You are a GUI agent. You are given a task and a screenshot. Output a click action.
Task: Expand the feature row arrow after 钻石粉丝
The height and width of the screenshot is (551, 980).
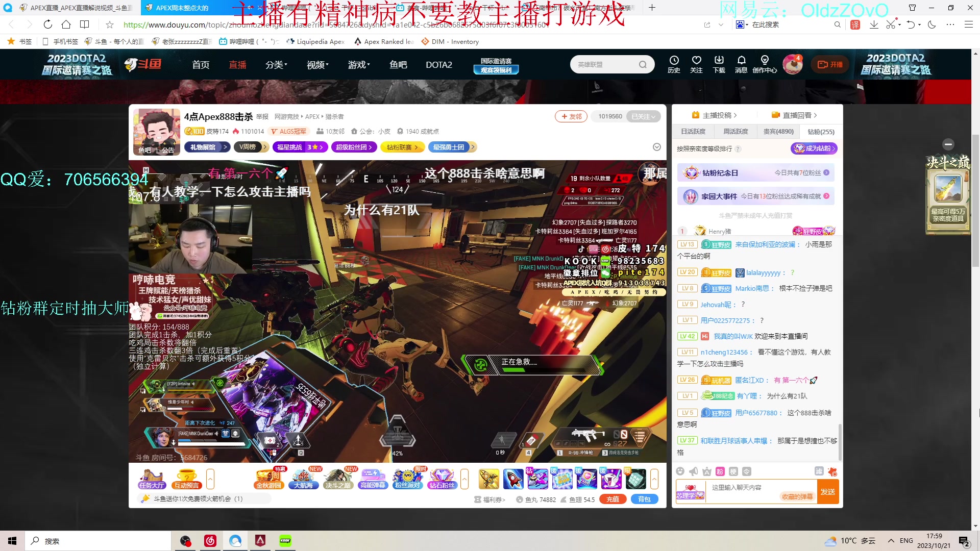464,479
